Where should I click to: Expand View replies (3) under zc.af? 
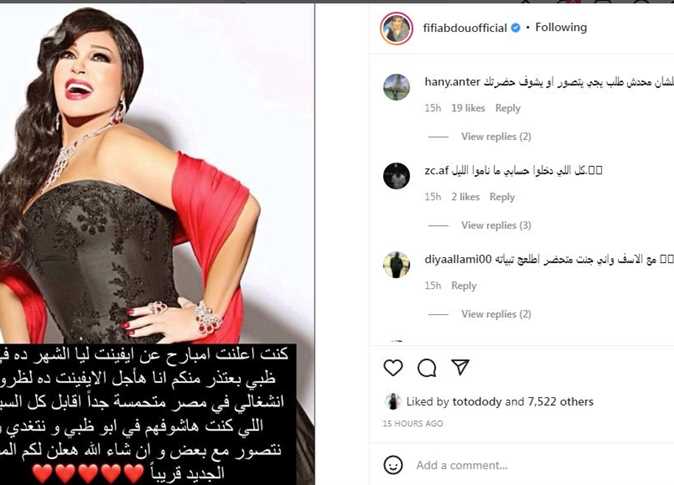coord(496,225)
